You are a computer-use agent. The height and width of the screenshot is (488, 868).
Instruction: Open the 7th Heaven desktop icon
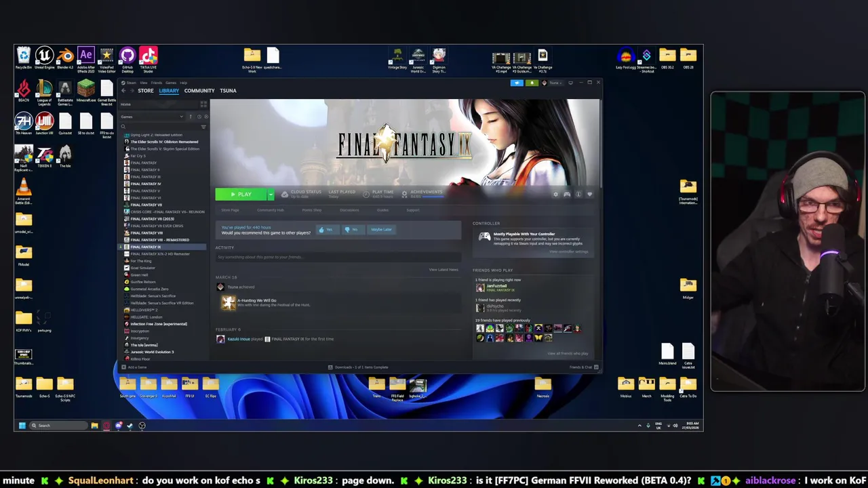[x=24, y=124]
